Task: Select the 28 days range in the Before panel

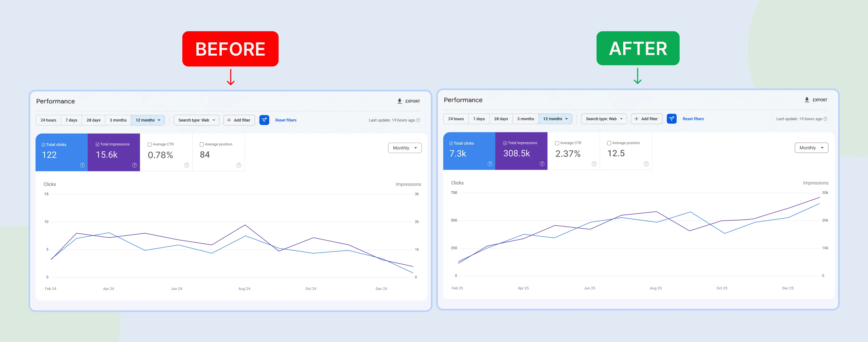Action: [94, 120]
